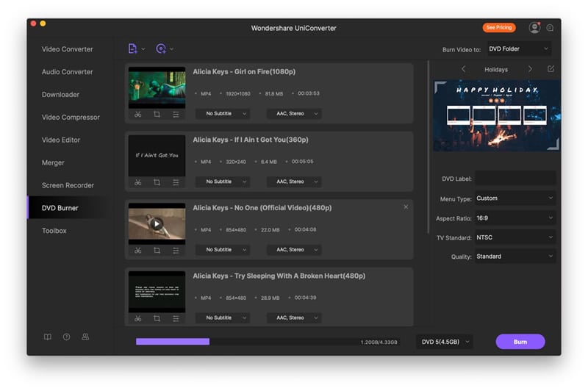
Task: Open the user account icon
Action: click(534, 28)
